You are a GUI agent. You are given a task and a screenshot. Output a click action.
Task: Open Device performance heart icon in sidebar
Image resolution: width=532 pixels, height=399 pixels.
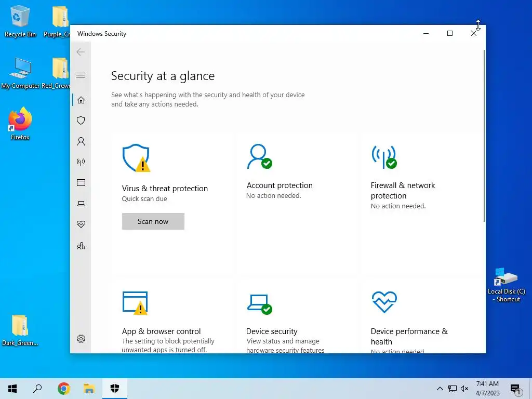81,224
